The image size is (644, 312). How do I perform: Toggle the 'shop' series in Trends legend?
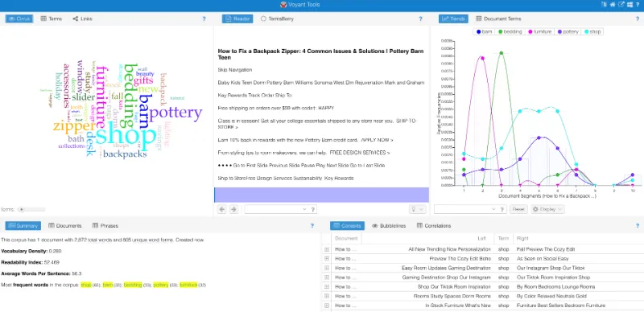(x=592, y=31)
